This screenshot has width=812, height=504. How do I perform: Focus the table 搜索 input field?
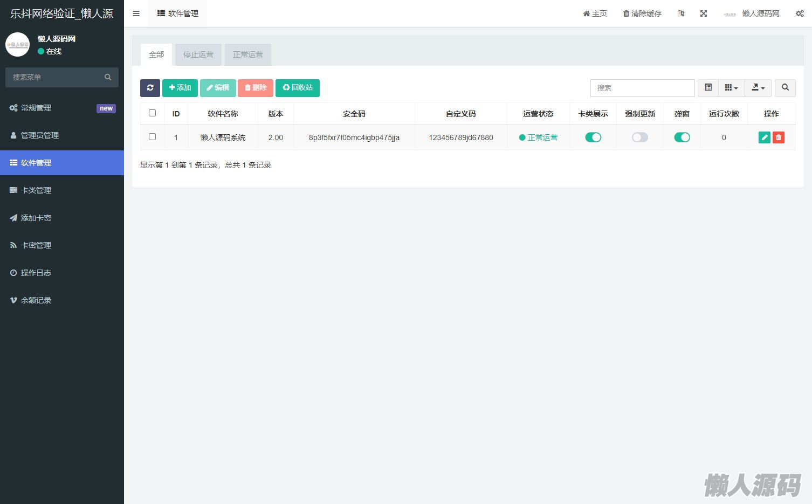(x=643, y=88)
